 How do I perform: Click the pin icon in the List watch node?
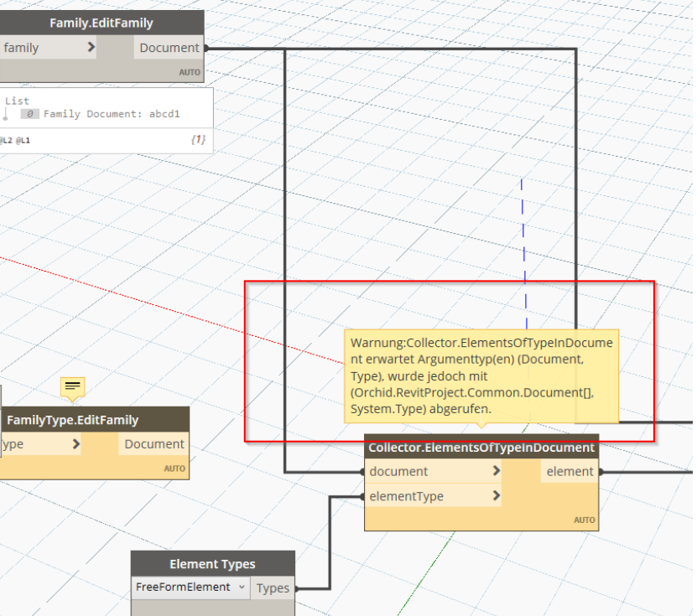click(x=7, y=113)
